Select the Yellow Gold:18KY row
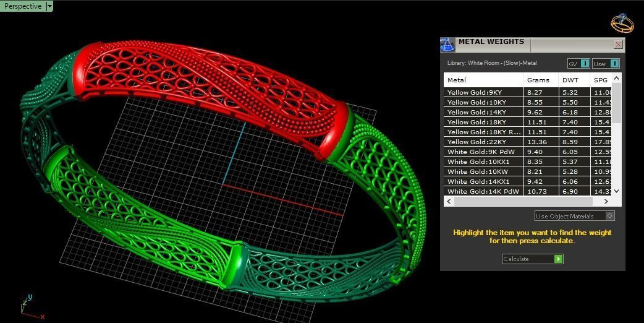Viewport: 644px width, 323px height. [528, 122]
